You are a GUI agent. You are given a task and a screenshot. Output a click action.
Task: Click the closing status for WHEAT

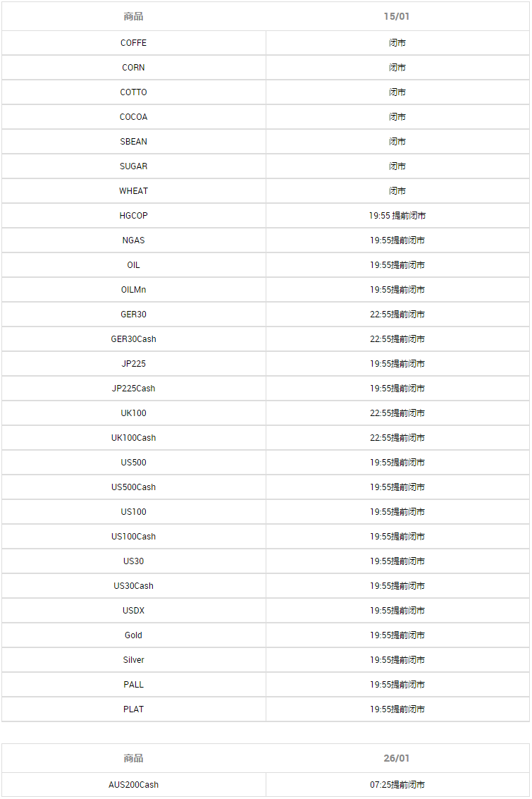coord(397,191)
